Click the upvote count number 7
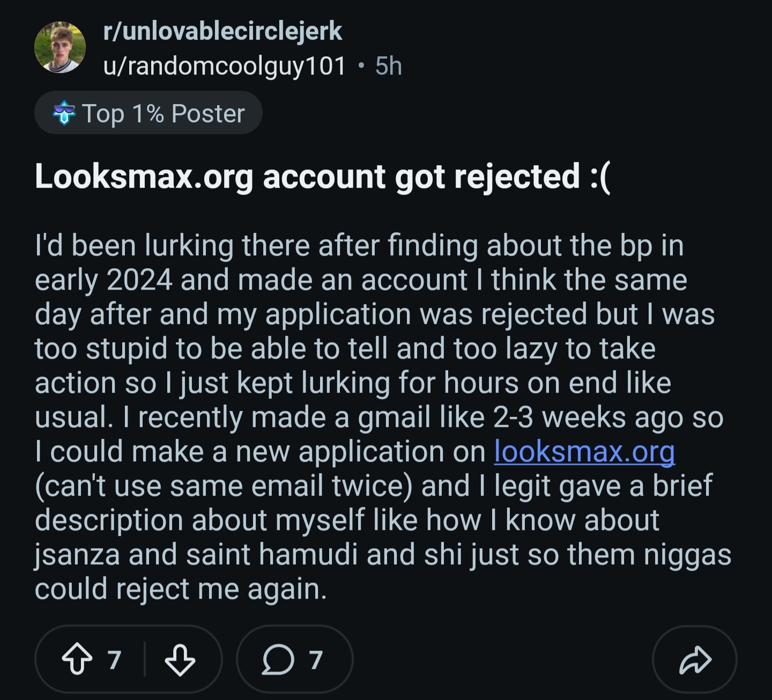 click(114, 659)
